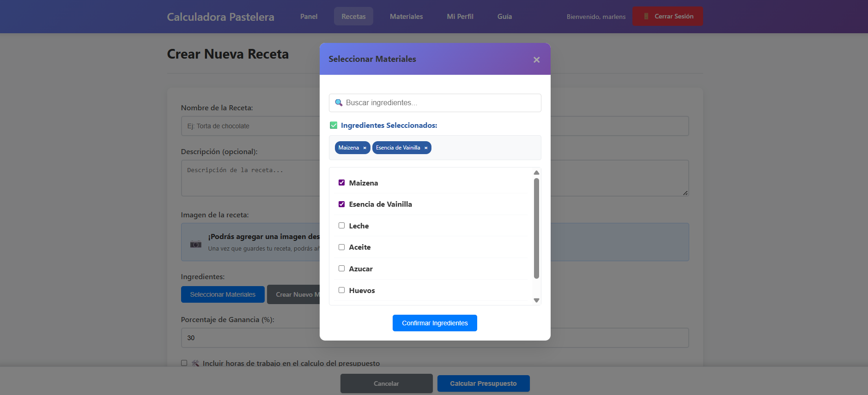The height and width of the screenshot is (395, 868).
Task: Enable the Huevos checkbox
Action: click(341, 290)
